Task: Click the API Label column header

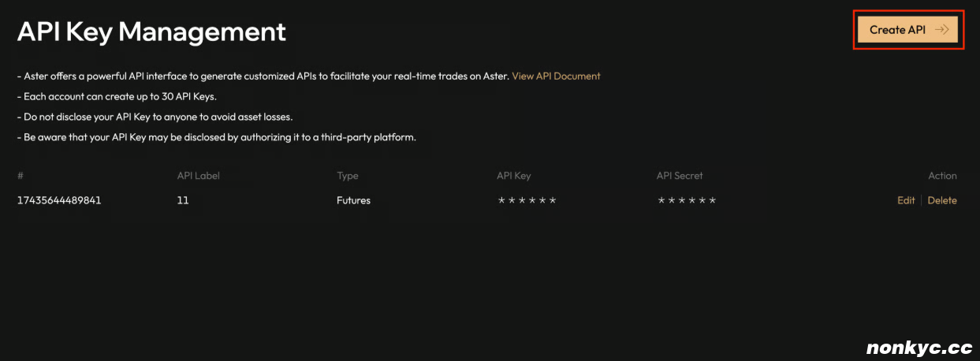Action: coord(199,176)
